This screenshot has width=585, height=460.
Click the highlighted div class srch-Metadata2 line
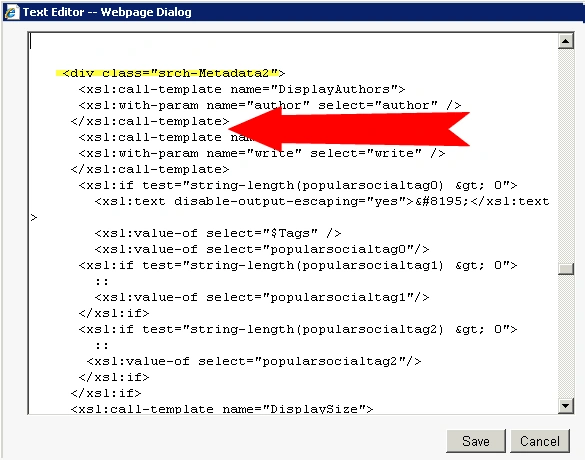pos(171,73)
